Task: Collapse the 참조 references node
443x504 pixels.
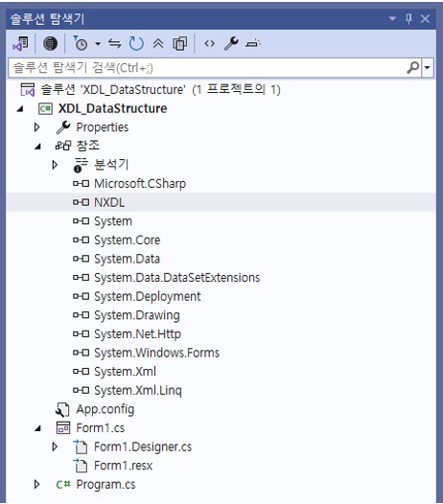Action: 37,147
